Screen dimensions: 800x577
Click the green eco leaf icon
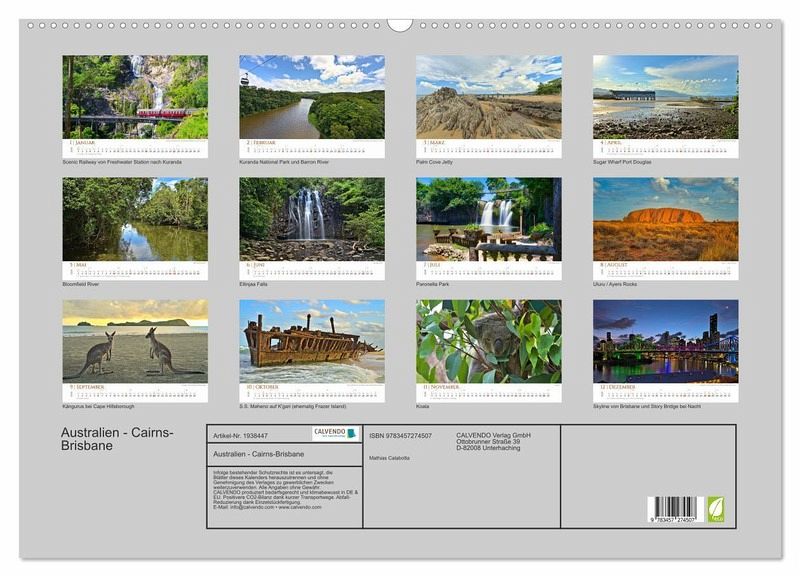716,508
